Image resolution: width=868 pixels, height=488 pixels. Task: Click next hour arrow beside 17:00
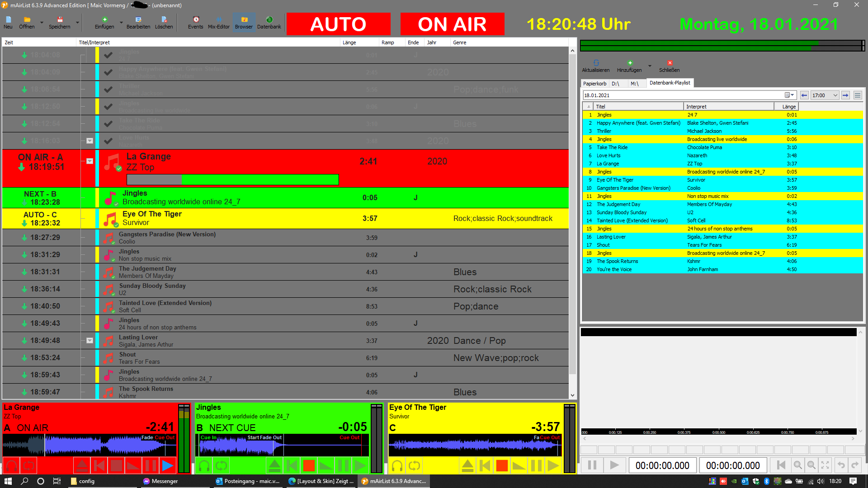click(845, 95)
